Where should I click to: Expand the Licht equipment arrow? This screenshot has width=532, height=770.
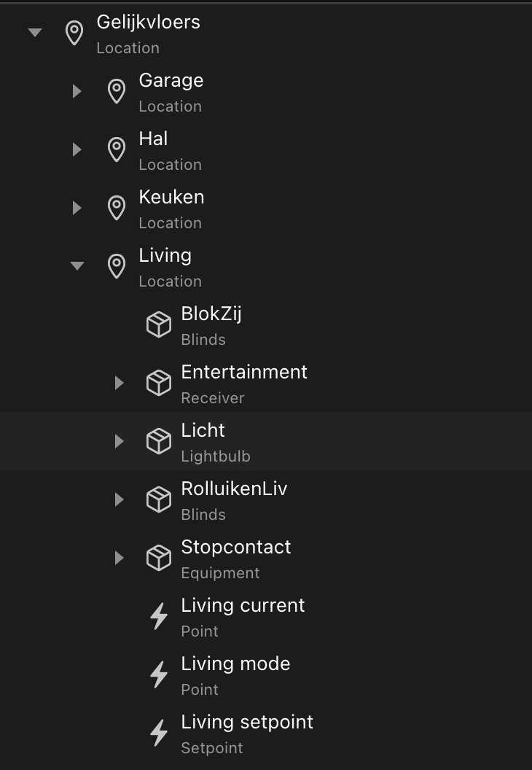point(120,441)
